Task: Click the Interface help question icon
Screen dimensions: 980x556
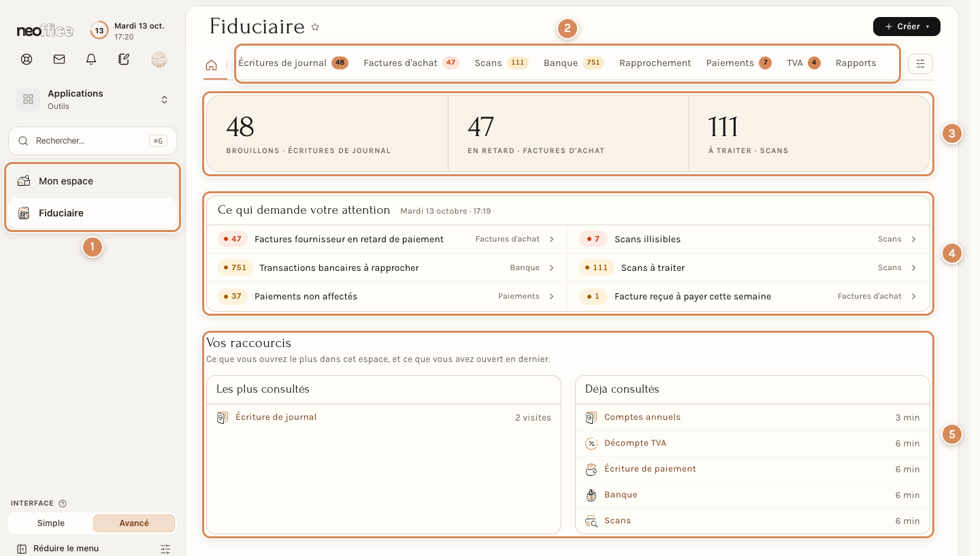Action: tap(63, 504)
